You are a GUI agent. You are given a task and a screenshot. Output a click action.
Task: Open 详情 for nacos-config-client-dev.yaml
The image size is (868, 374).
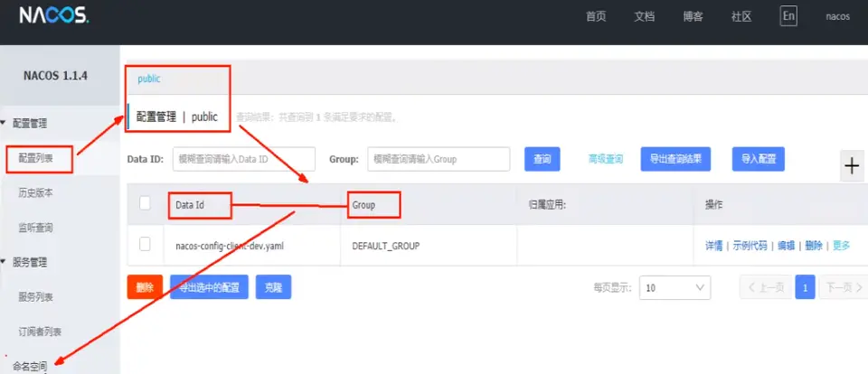(714, 246)
